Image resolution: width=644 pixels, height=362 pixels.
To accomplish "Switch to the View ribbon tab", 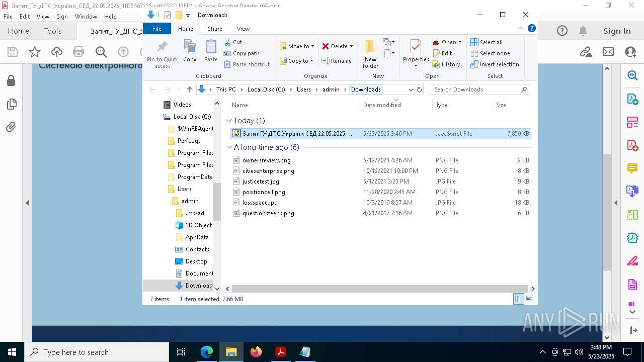I will [x=243, y=29].
